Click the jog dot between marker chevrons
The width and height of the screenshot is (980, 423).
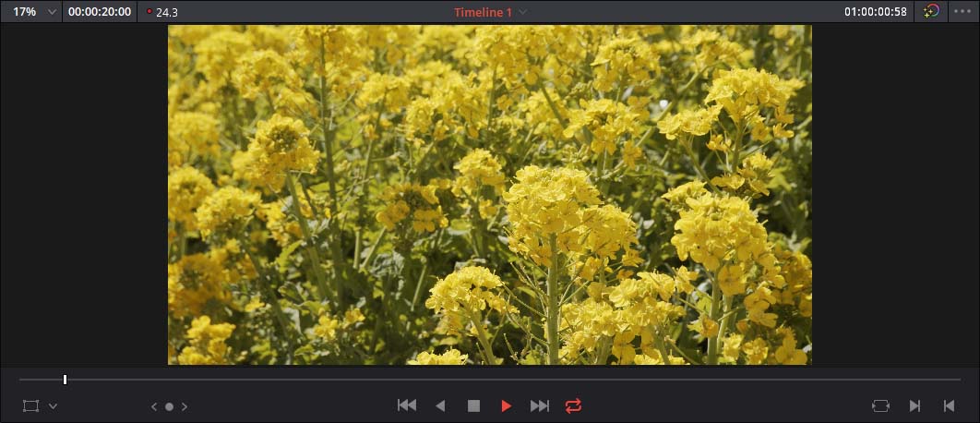(169, 406)
